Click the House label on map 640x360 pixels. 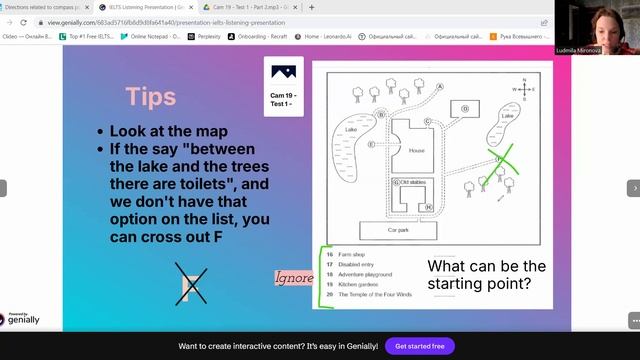[417, 151]
